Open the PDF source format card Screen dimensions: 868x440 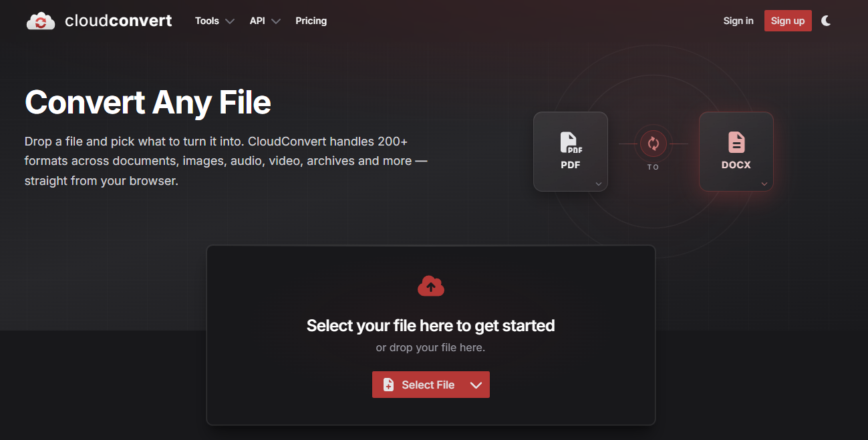point(571,152)
